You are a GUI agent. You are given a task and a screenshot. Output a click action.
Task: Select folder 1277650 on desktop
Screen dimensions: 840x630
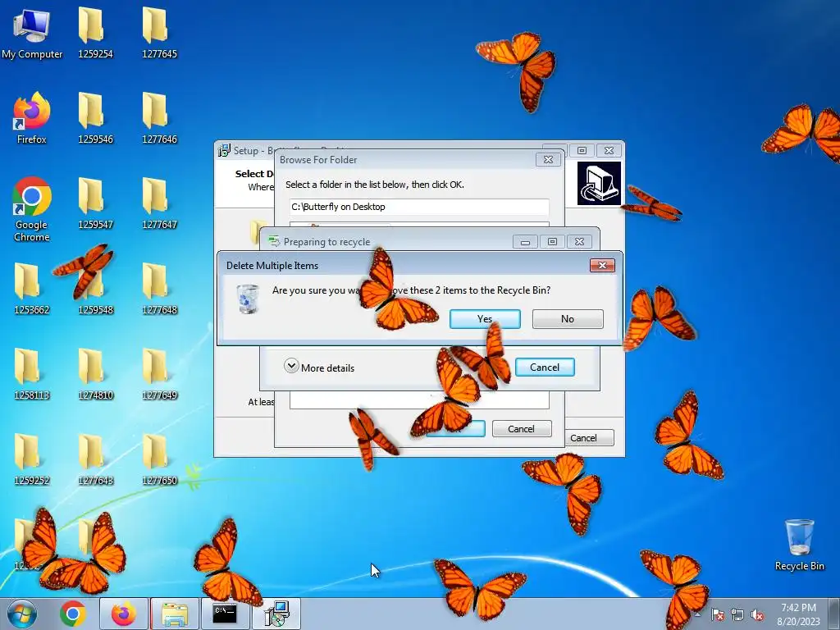[x=159, y=460]
